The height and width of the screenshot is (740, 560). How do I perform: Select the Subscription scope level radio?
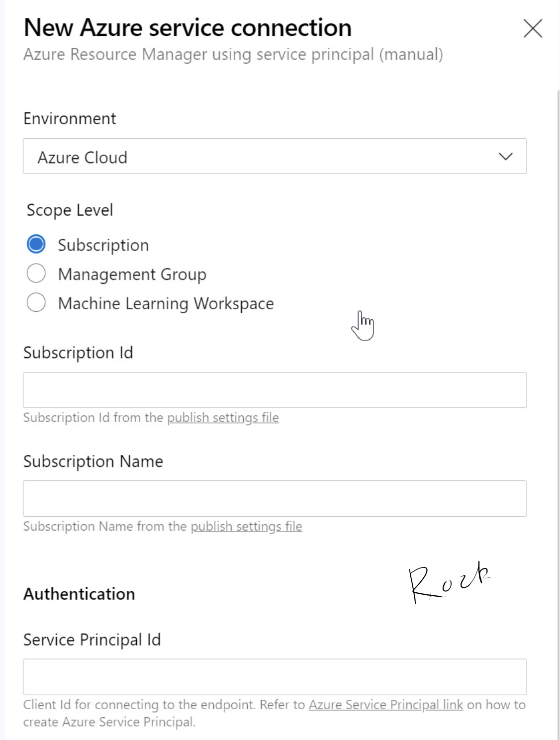[36, 244]
